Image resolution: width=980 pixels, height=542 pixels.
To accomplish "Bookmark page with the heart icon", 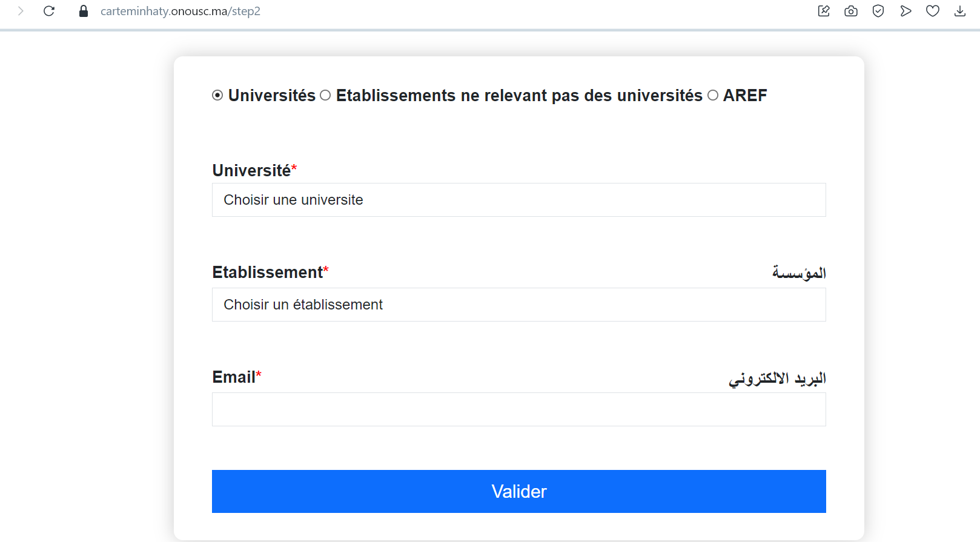I will tap(933, 11).
